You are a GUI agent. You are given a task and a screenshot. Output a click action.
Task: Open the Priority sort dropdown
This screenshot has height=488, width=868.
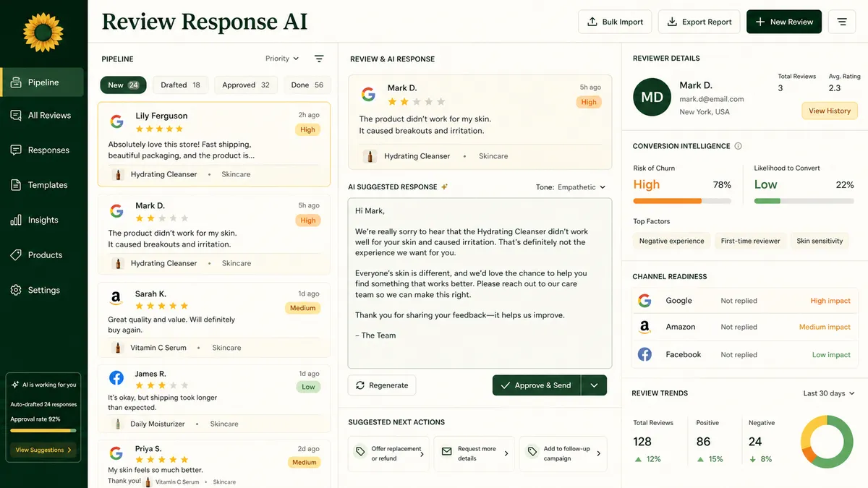coord(282,59)
